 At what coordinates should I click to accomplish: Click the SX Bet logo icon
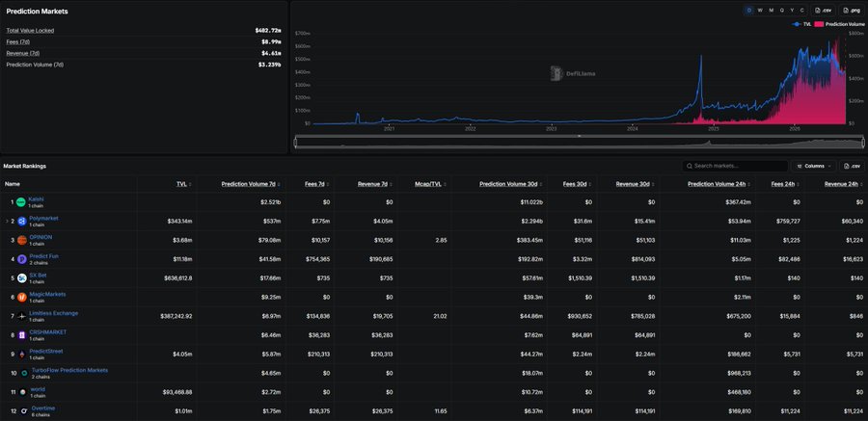(21, 277)
